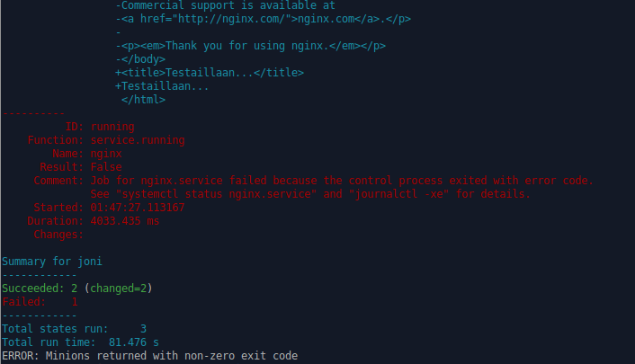Click the Duration value 4033.435 ms
Screen dimensions: 635x364
click(x=125, y=221)
